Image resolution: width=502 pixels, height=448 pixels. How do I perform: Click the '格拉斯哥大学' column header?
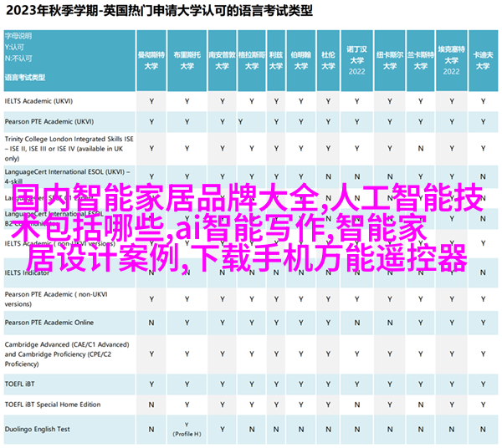pyautogui.click(x=252, y=60)
